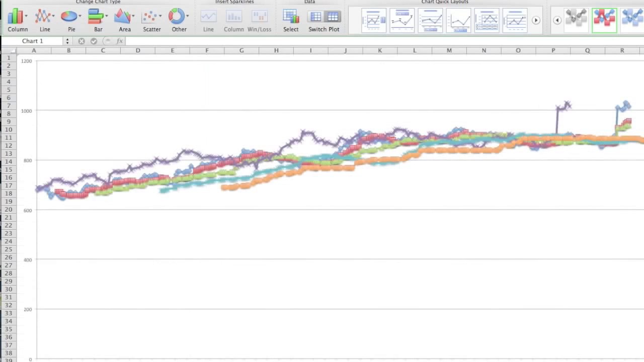Choose the gray chart style
Image resolution: width=644 pixels, height=362 pixels.
576,20
